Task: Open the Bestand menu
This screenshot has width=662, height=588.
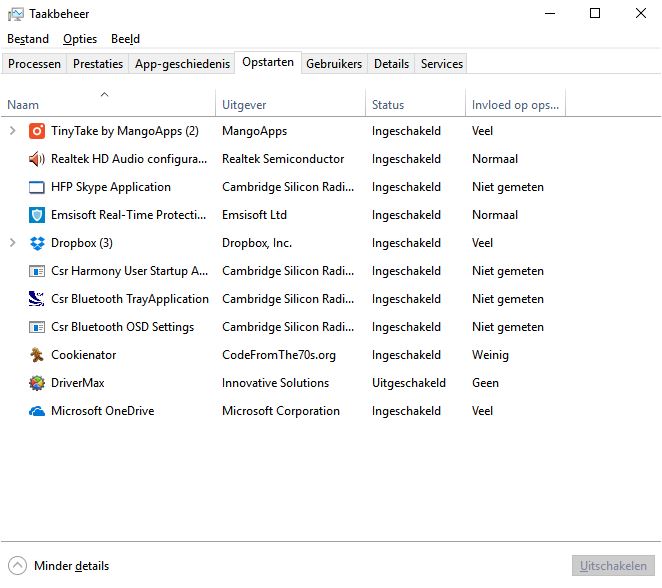Action: (x=28, y=39)
